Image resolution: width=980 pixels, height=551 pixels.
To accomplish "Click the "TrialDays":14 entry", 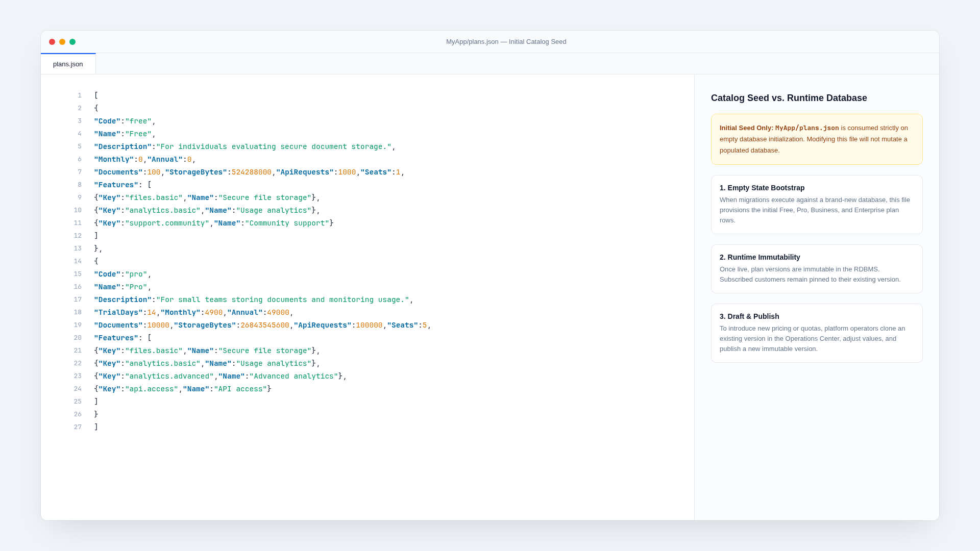I will click(125, 312).
